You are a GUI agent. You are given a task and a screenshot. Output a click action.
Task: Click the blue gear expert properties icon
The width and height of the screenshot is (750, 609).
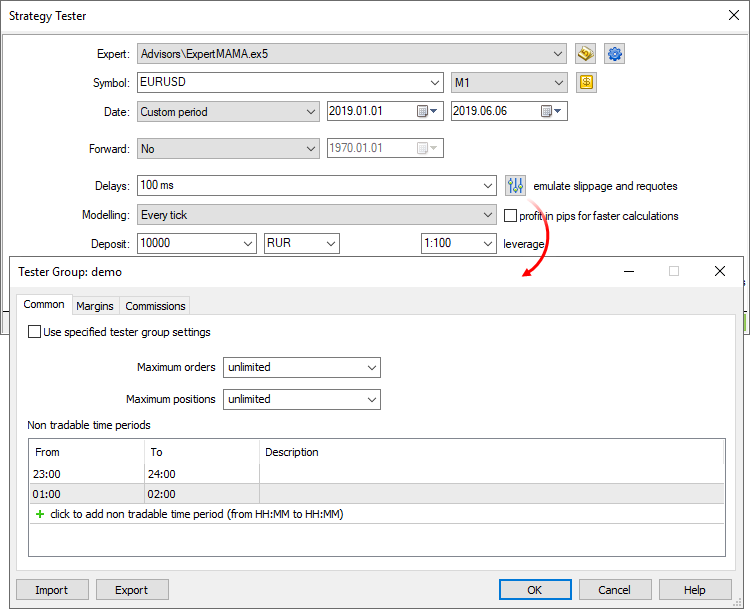click(x=615, y=54)
